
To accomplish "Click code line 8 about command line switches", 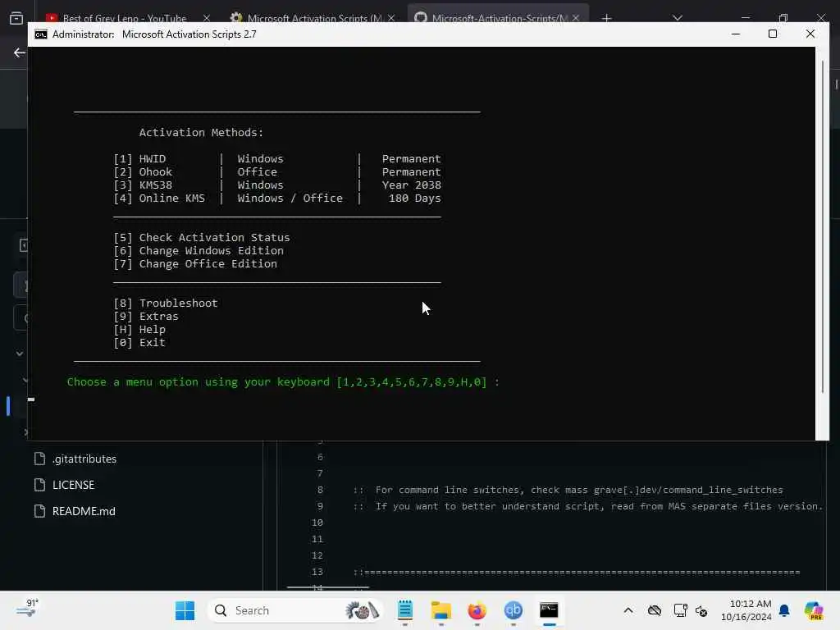I will 568,490.
